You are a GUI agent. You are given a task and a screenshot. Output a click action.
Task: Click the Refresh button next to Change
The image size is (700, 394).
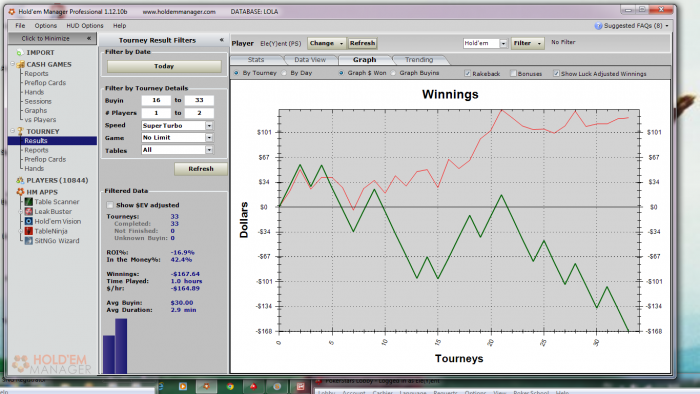point(362,43)
